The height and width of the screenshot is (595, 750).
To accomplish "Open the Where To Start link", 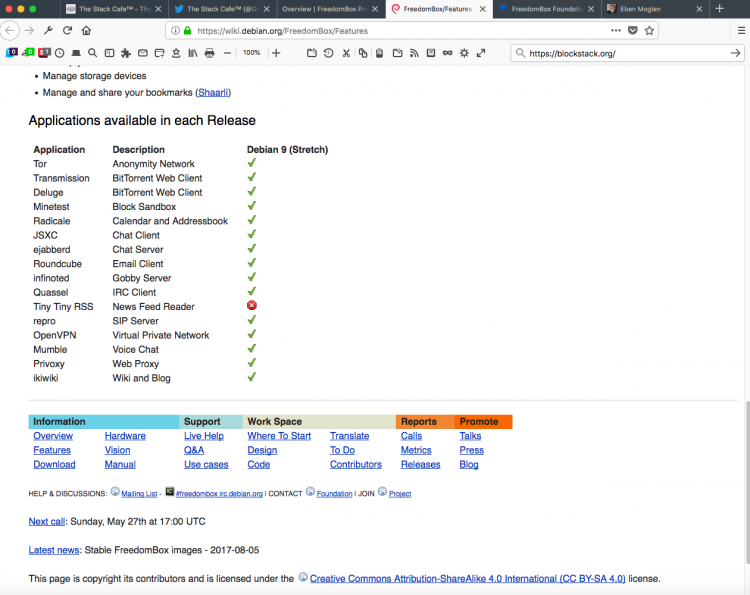I will tap(279, 436).
